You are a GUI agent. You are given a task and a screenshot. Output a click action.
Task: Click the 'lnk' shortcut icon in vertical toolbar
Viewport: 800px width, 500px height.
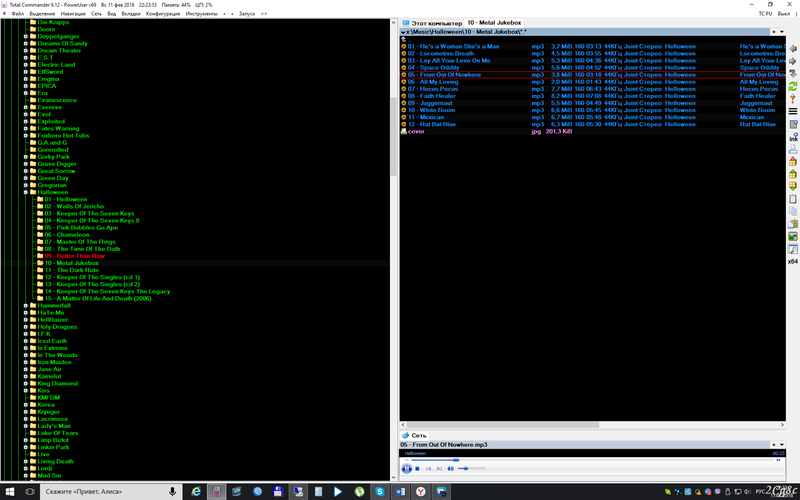pyautogui.click(x=793, y=136)
